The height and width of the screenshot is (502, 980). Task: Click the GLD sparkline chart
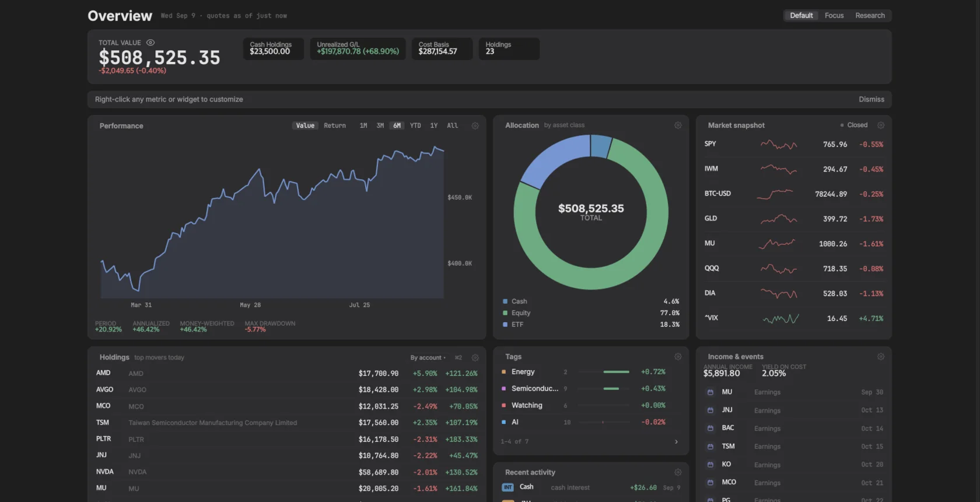779,219
